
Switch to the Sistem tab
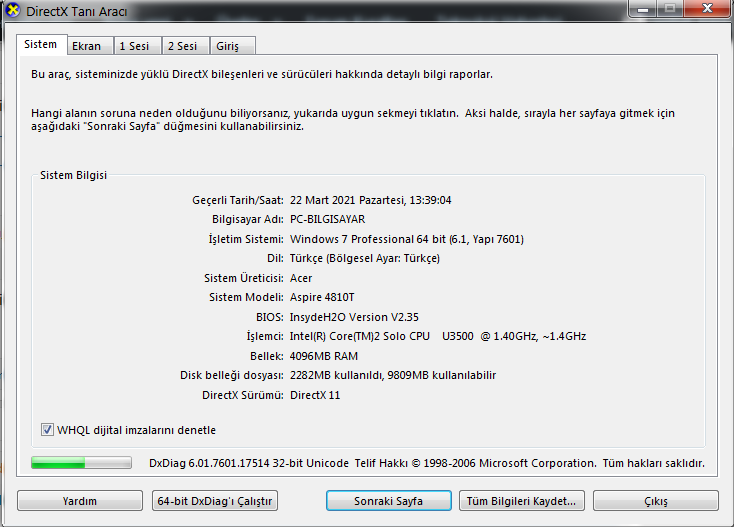(x=41, y=44)
